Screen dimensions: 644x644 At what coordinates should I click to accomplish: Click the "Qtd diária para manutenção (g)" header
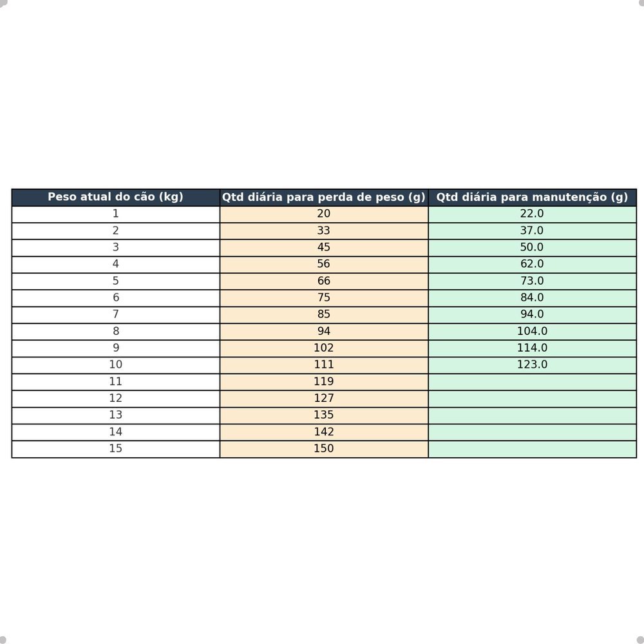pos(532,197)
